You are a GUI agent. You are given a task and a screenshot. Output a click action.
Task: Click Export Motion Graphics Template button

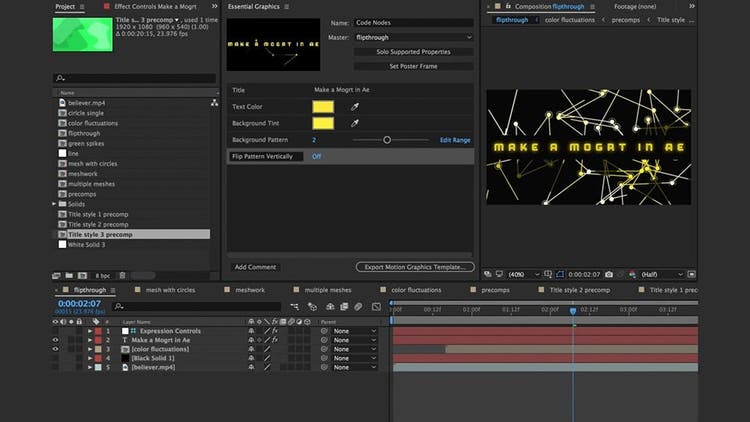pos(415,267)
